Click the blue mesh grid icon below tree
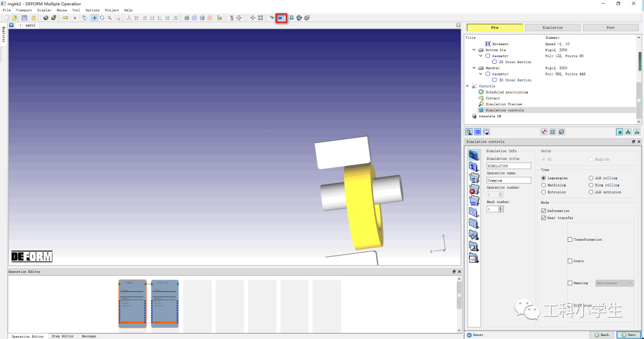Image resolution: width=644 pixels, height=339 pixels. (x=478, y=132)
